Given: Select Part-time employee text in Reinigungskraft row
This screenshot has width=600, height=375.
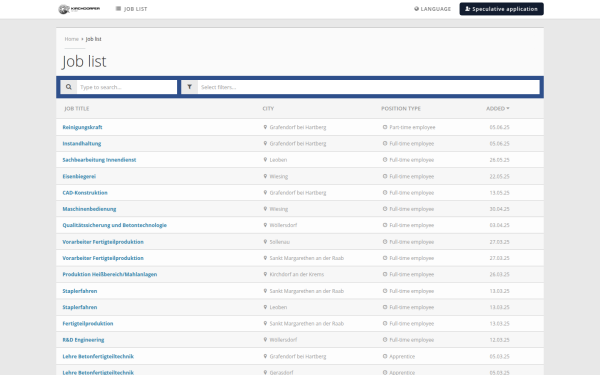Looking at the screenshot, I should click(412, 127).
